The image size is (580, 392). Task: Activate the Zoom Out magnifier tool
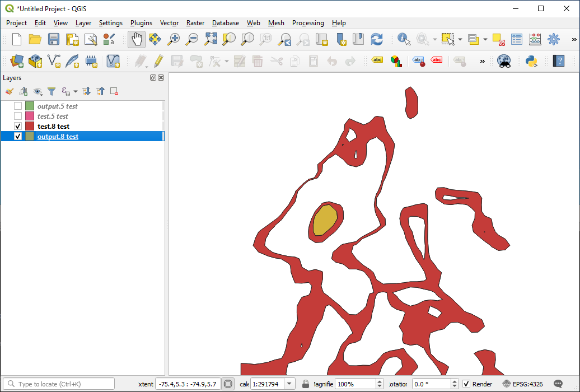(192, 39)
